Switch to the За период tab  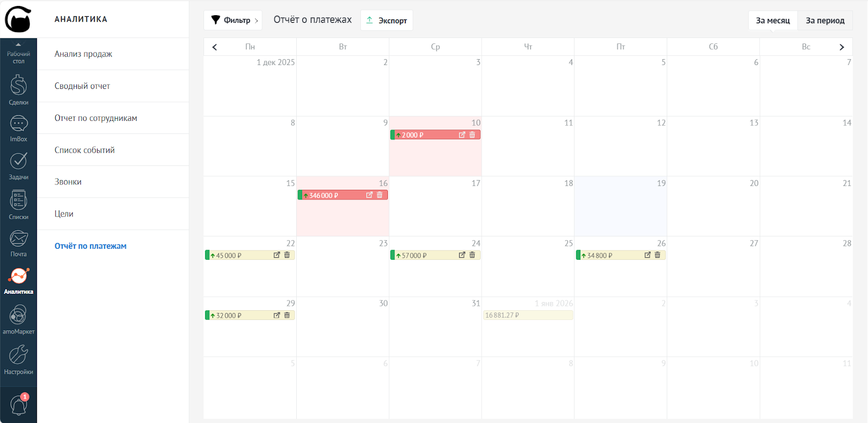coord(825,21)
